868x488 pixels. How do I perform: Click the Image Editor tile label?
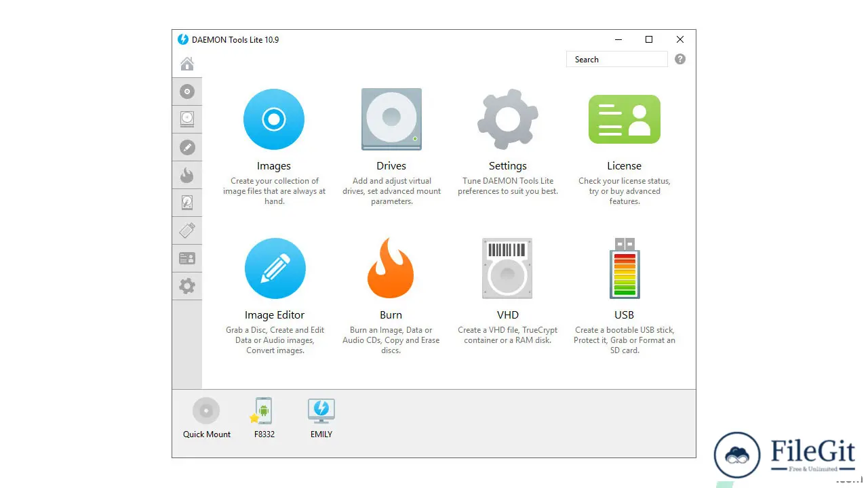point(275,315)
